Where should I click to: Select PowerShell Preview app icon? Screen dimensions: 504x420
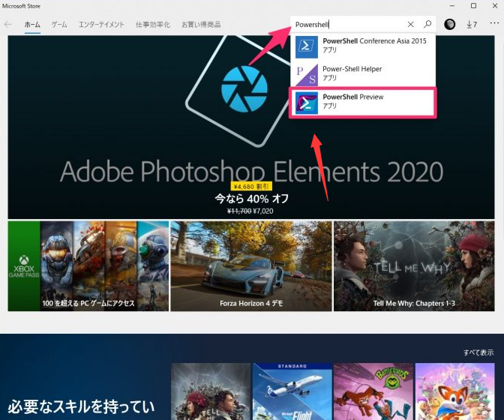click(x=306, y=103)
